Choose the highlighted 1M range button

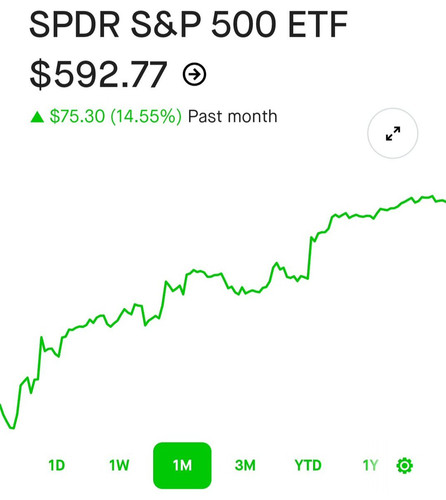pyautogui.click(x=182, y=465)
